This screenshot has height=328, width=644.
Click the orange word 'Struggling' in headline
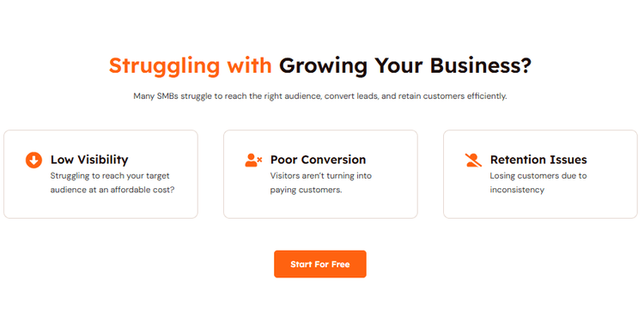point(164,66)
